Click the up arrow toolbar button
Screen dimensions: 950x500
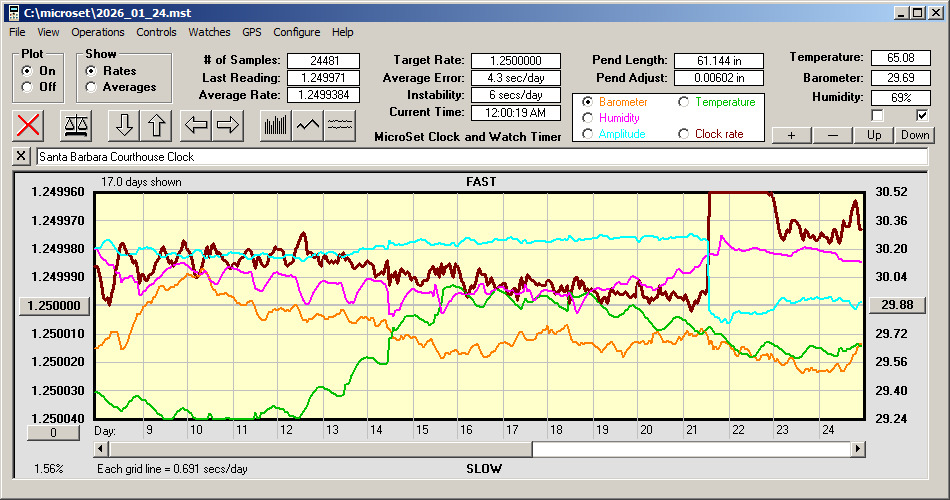(x=156, y=125)
